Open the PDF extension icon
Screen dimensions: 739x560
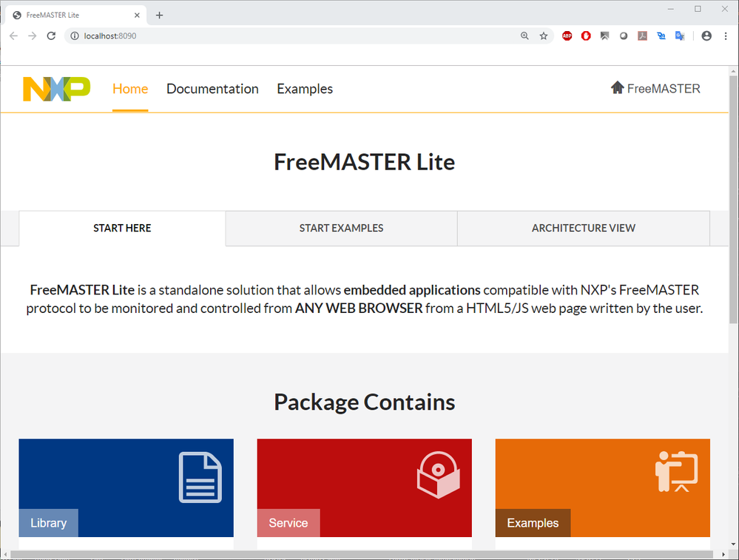(x=642, y=36)
